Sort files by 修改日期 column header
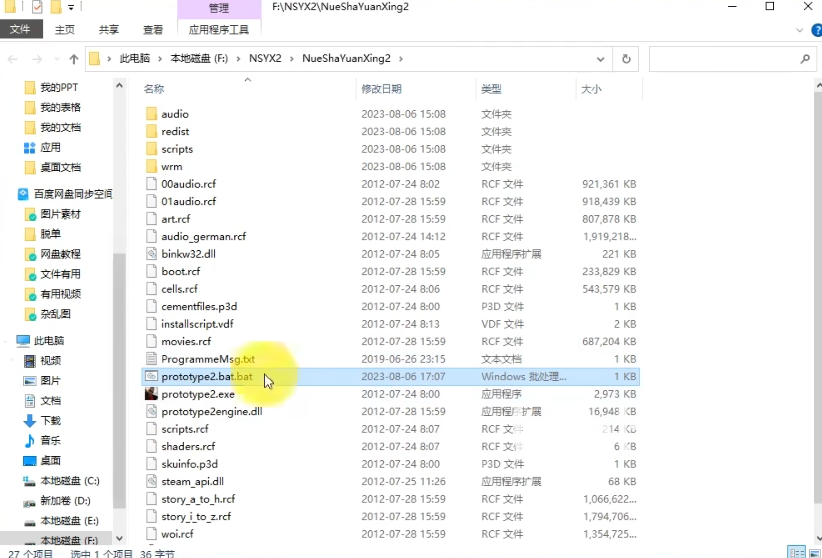The height and width of the screenshot is (558, 822). 381,89
